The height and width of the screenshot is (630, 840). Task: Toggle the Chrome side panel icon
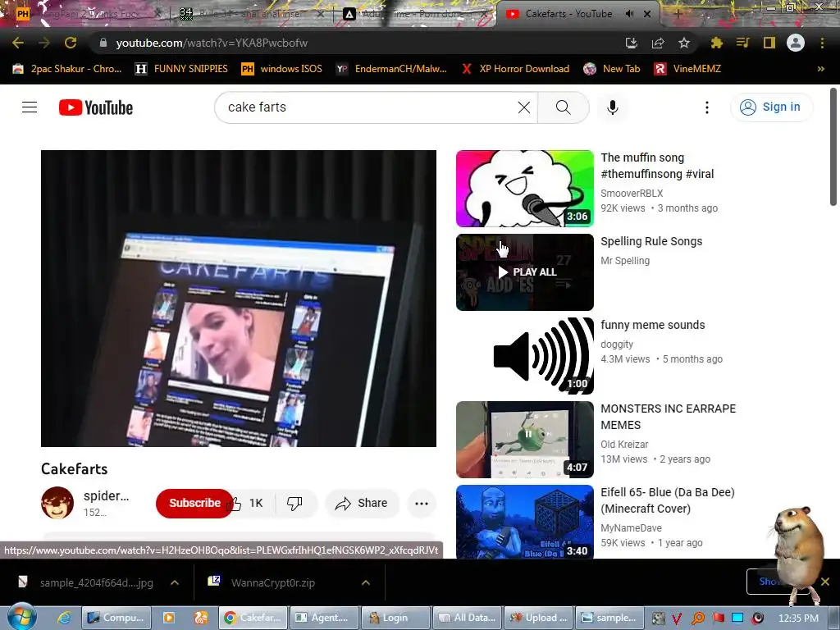(769, 43)
